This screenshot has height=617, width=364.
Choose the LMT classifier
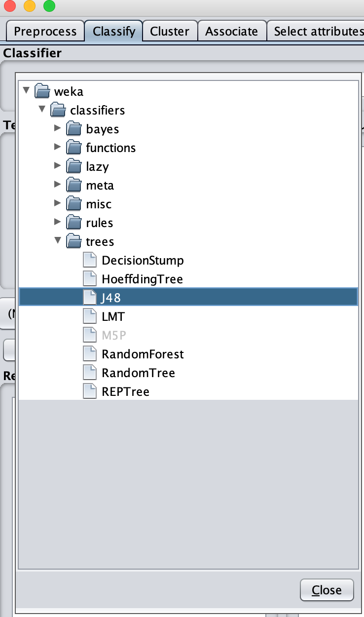[x=113, y=317]
